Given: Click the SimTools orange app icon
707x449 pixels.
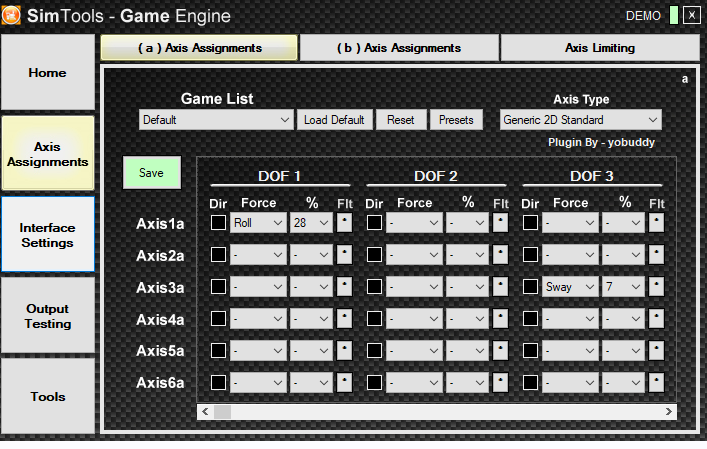Looking at the screenshot, I should click(x=11, y=15).
